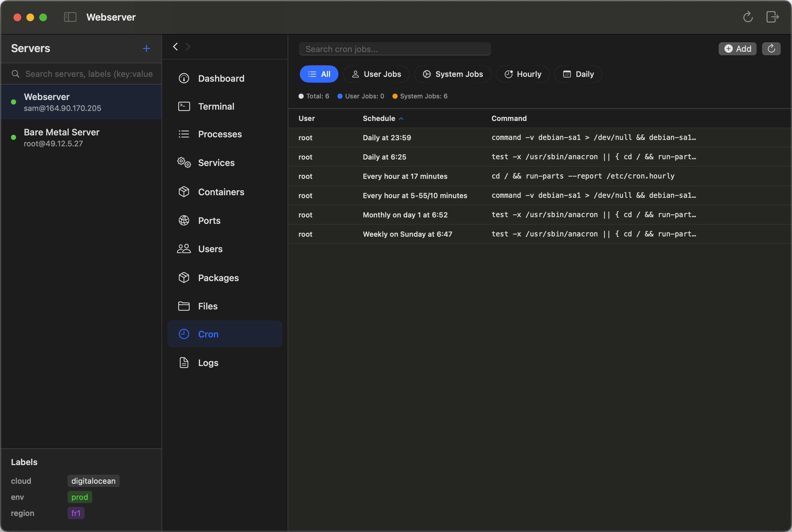Viewport: 792px width, 532px height.
Task: Click the Total: 6 counter
Action: pyautogui.click(x=314, y=96)
